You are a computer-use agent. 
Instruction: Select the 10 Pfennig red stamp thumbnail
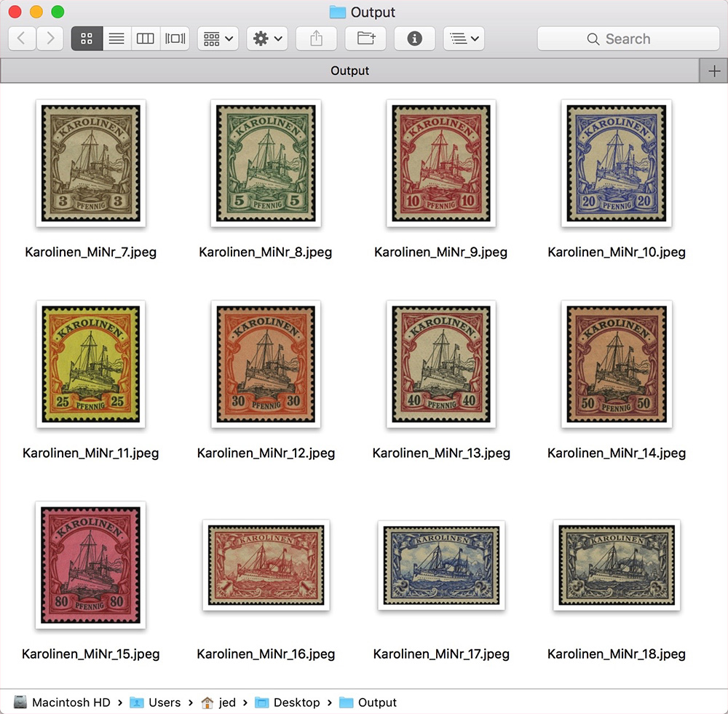point(441,163)
